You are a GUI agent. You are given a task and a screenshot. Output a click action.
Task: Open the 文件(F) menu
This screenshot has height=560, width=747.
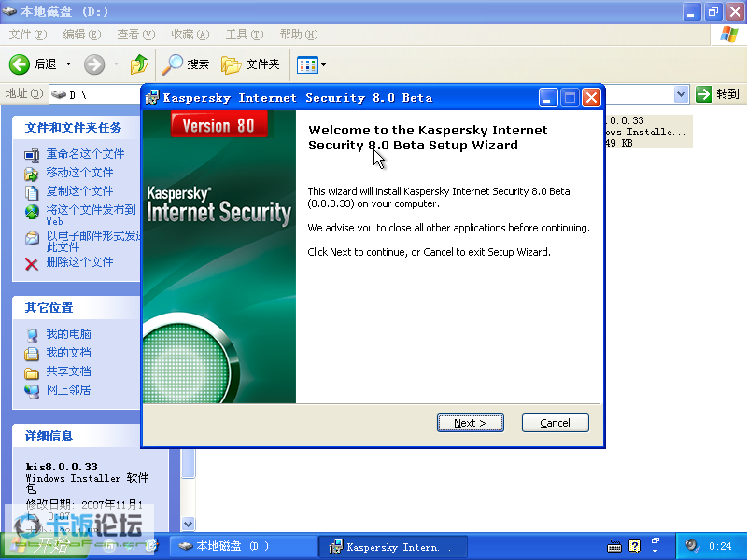tap(28, 35)
